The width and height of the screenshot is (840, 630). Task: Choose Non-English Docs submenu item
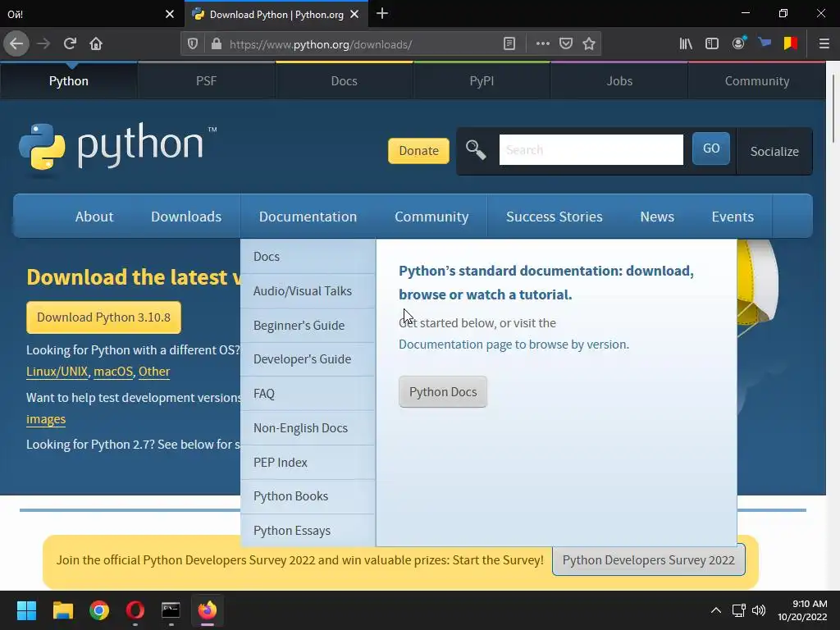coord(308,428)
